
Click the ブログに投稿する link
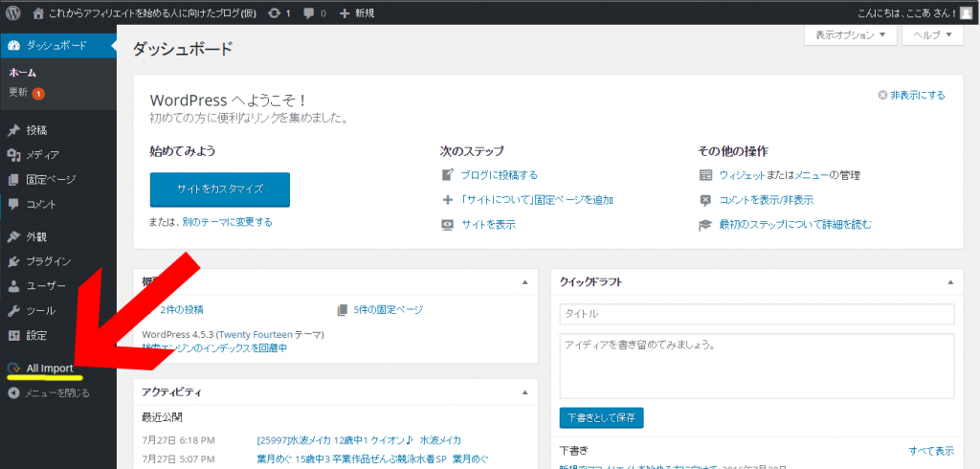tap(499, 175)
